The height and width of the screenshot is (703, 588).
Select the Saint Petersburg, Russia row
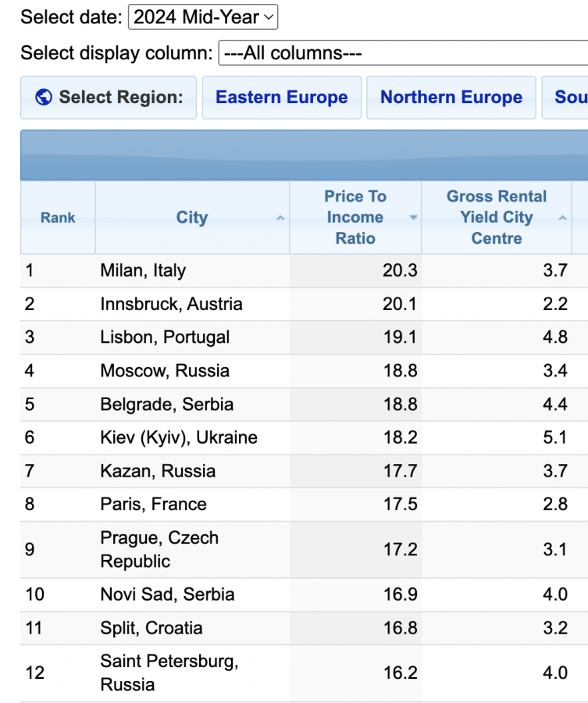coord(169,673)
